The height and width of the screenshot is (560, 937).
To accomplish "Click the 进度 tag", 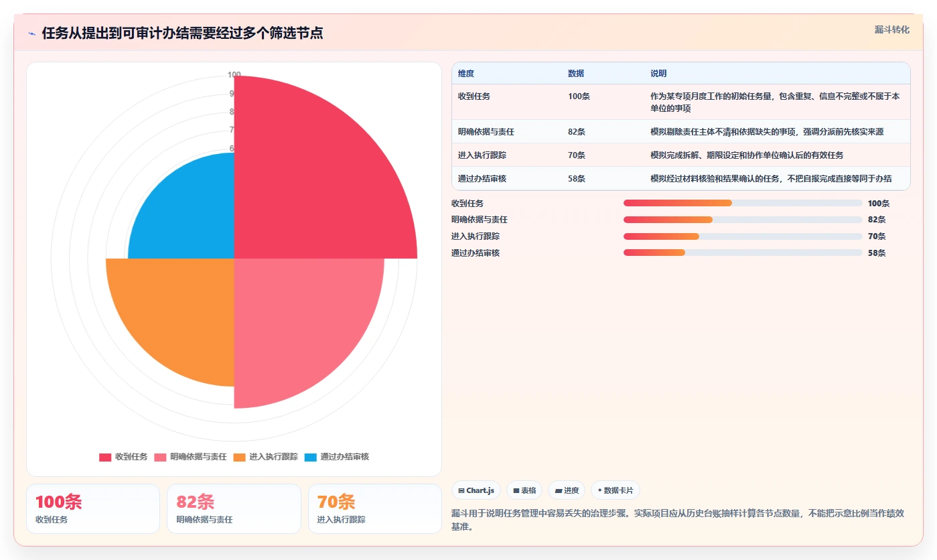I will coord(567,490).
